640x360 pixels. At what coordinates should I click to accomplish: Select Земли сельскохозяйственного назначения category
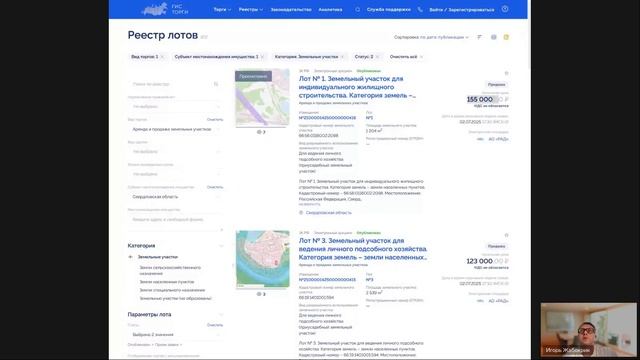170,270
